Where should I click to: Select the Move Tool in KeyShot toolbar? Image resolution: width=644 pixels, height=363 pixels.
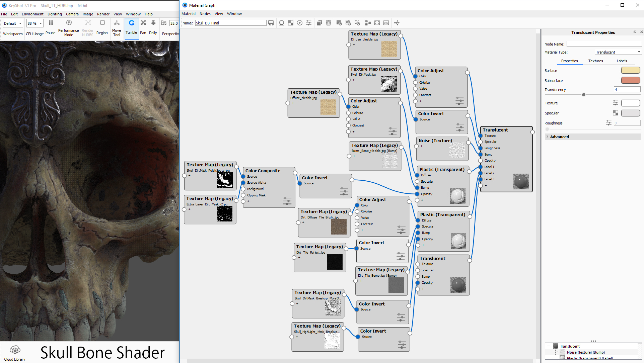(x=117, y=28)
